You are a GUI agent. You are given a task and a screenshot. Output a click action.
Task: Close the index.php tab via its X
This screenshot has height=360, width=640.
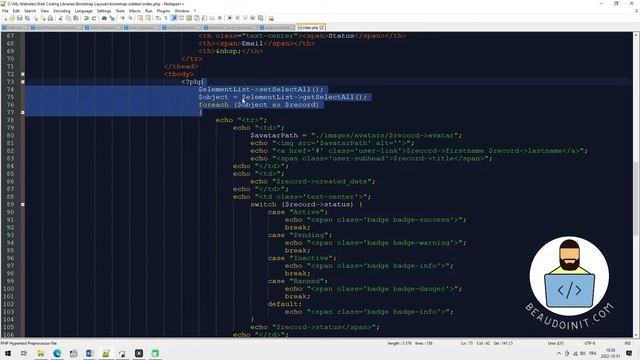[x=322, y=27]
